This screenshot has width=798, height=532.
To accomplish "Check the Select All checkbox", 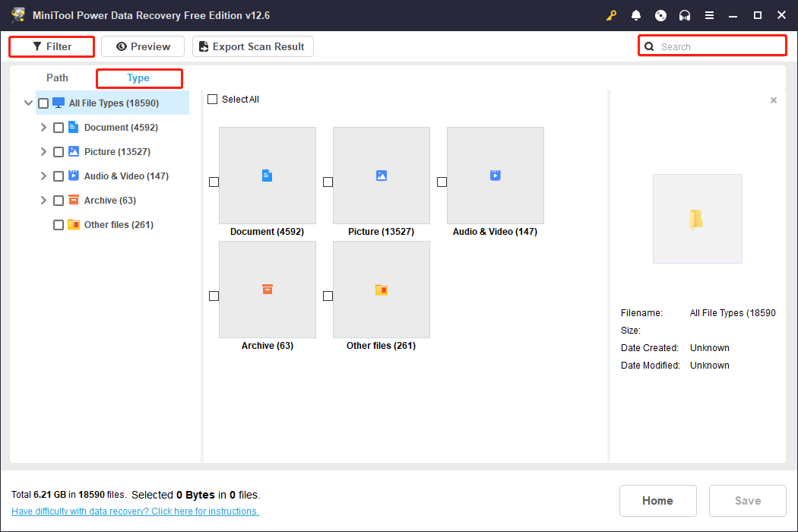I will 212,99.
